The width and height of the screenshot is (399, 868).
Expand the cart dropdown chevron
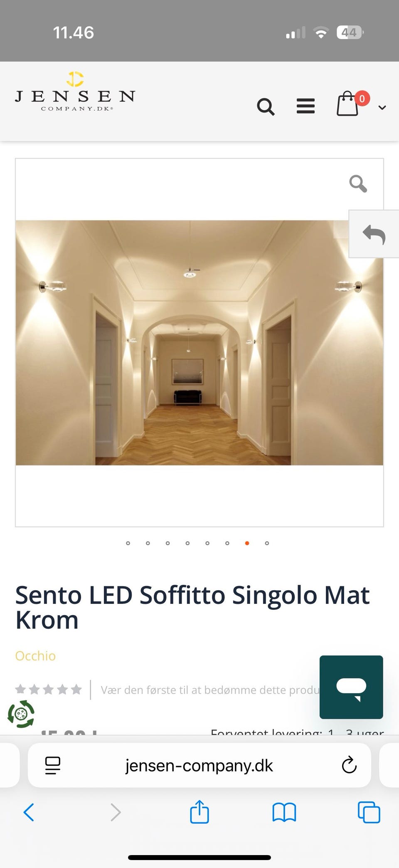(382, 108)
